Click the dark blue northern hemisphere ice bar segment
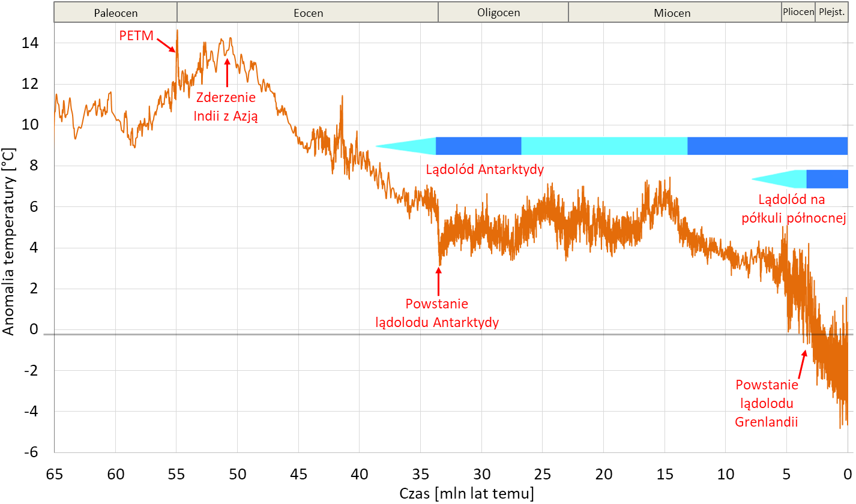Screen dimensions: 856x504 827,179
